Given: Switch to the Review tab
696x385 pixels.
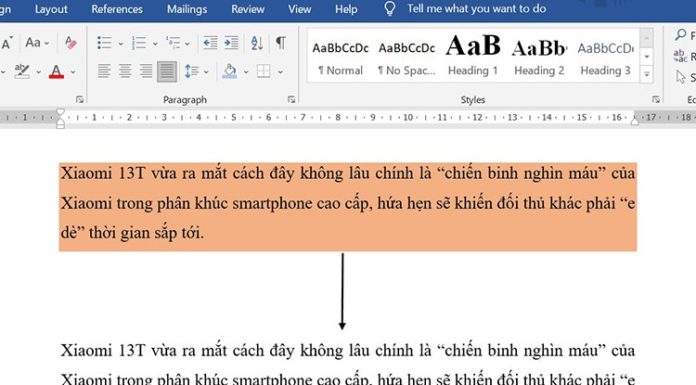Looking at the screenshot, I should pyautogui.click(x=248, y=9).
